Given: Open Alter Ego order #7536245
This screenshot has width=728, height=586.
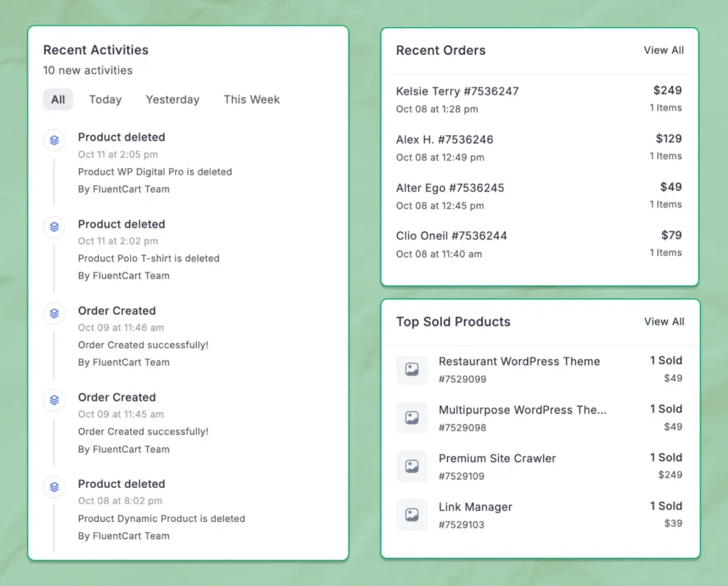Looking at the screenshot, I should click(x=450, y=188).
